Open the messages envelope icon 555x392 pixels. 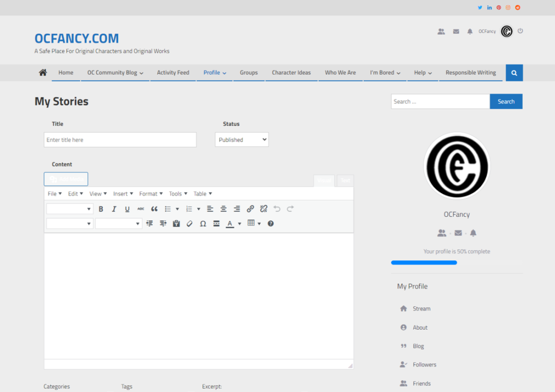coord(456,31)
